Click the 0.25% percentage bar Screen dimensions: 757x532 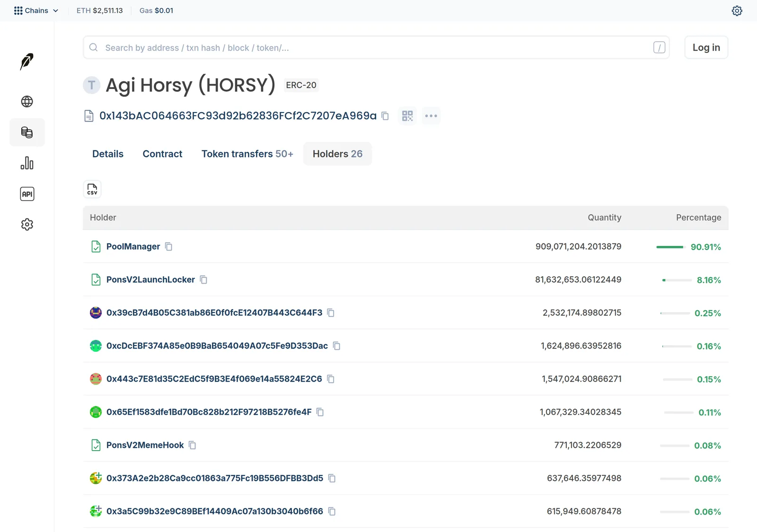[x=675, y=313]
